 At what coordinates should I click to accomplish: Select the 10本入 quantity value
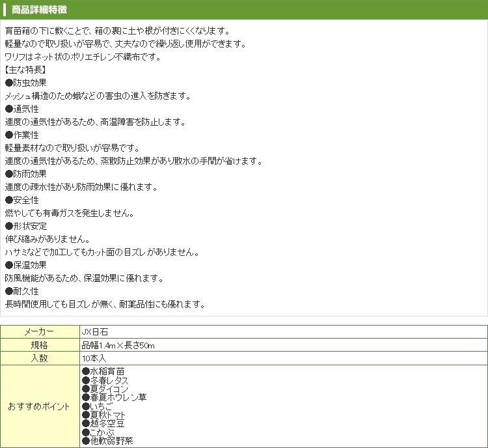pos(94,358)
